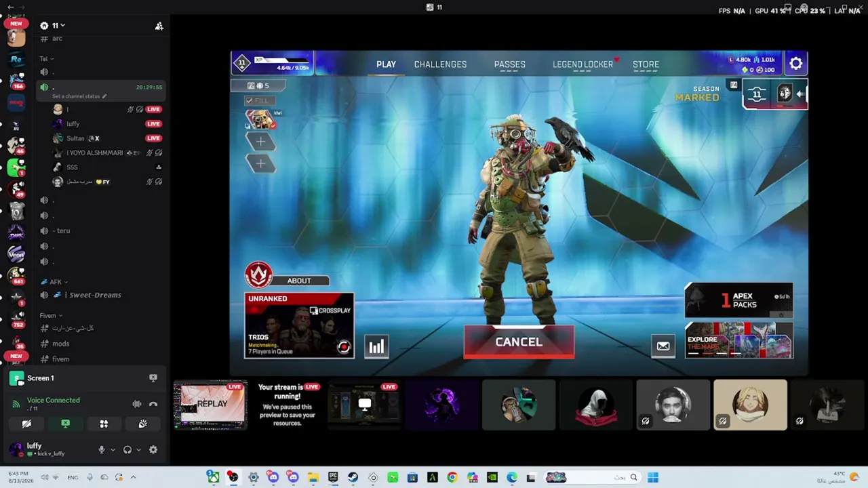Collapse the Fivem channel category
The width and height of the screenshot is (868, 488).
51,315
